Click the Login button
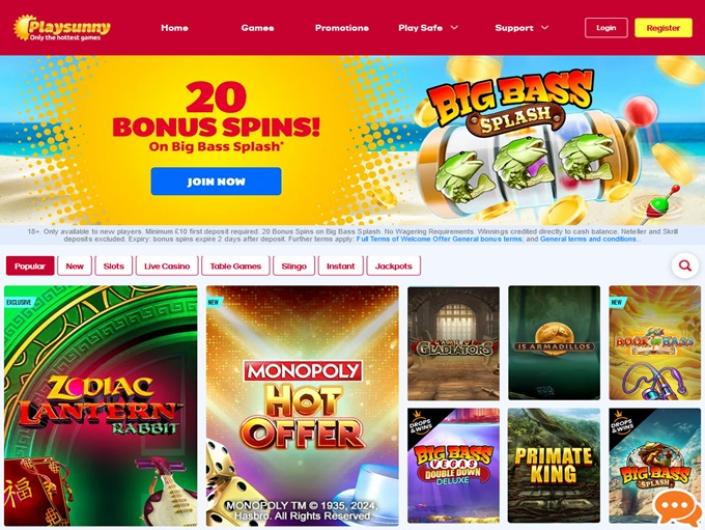 click(606, 28)
